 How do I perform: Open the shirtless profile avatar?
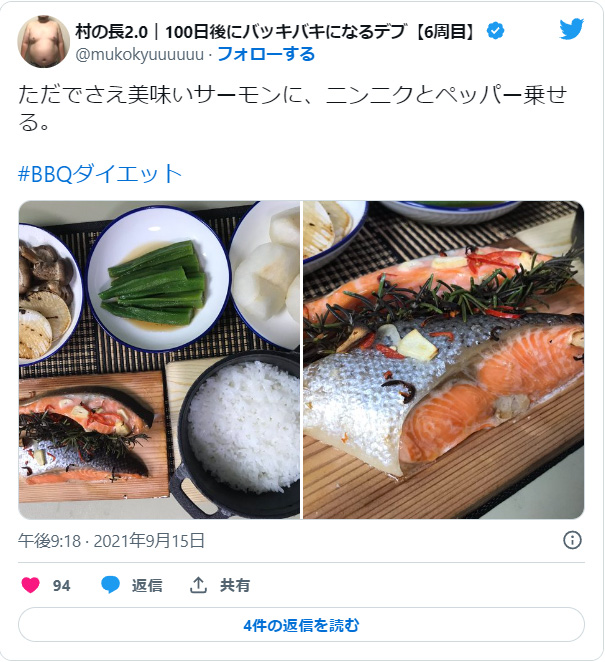pos(43,42)
